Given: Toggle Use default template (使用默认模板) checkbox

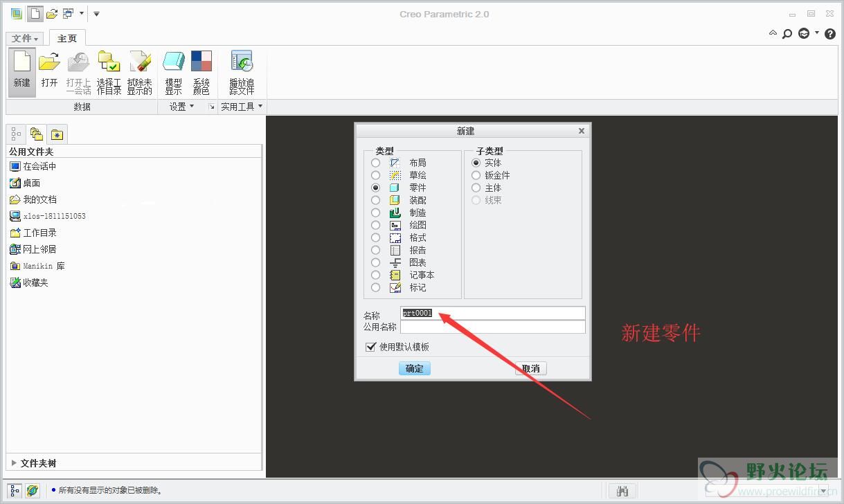Looking at the screenshot, I should click(370, 347).
